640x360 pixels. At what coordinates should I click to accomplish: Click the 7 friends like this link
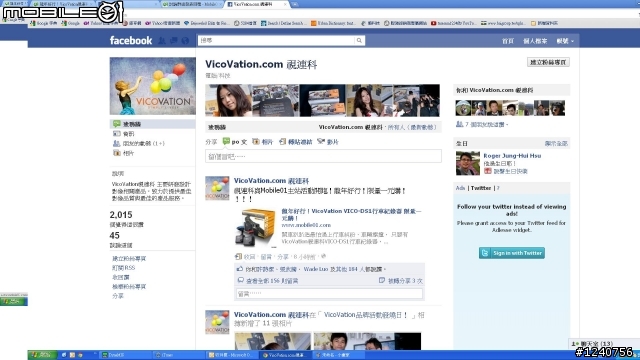point(485,124)
